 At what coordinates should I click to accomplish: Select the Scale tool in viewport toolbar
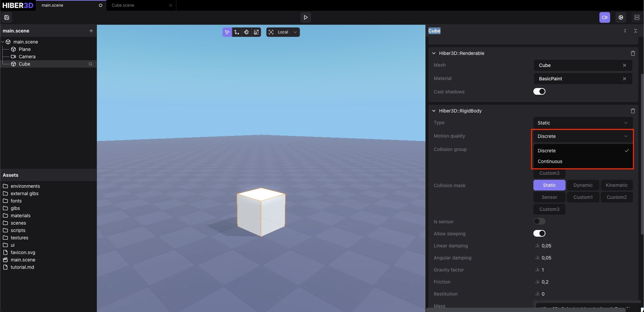click(x=256, y=32)
